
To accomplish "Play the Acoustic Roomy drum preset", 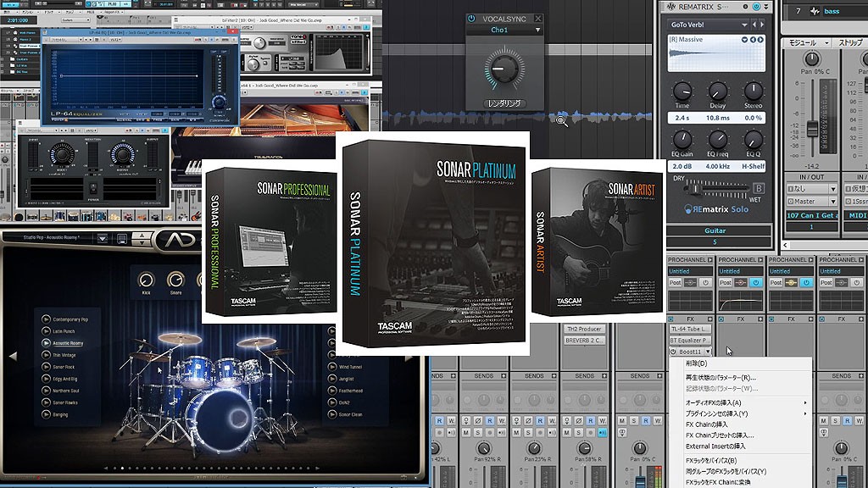I will click(x=46, y=343).
